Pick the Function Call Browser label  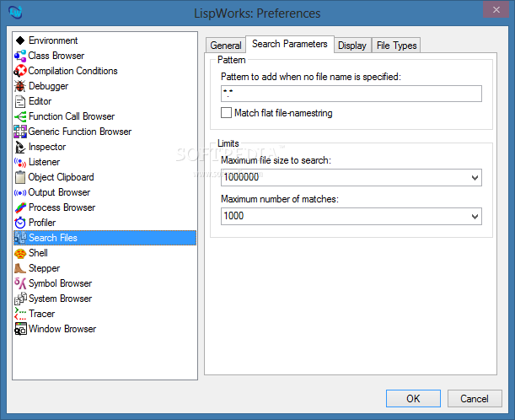(x=72, y=116)
